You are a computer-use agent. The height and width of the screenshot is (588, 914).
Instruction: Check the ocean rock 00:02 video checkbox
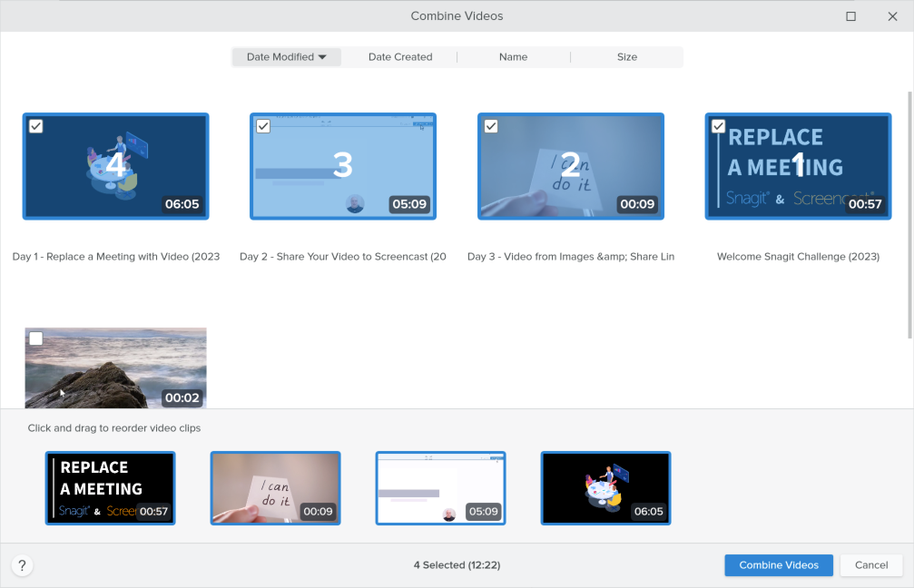pos(36,338)
